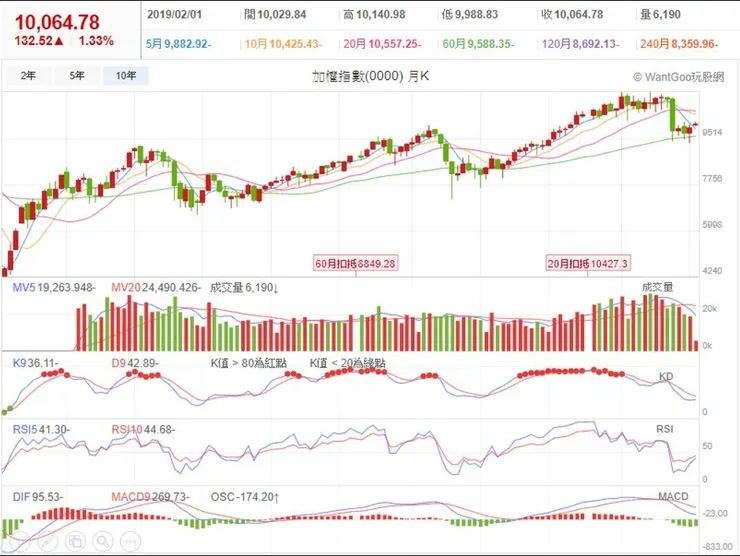Click the 10月 10,425.43 moving average
The image size is (740, 556).
coord(283,44)
